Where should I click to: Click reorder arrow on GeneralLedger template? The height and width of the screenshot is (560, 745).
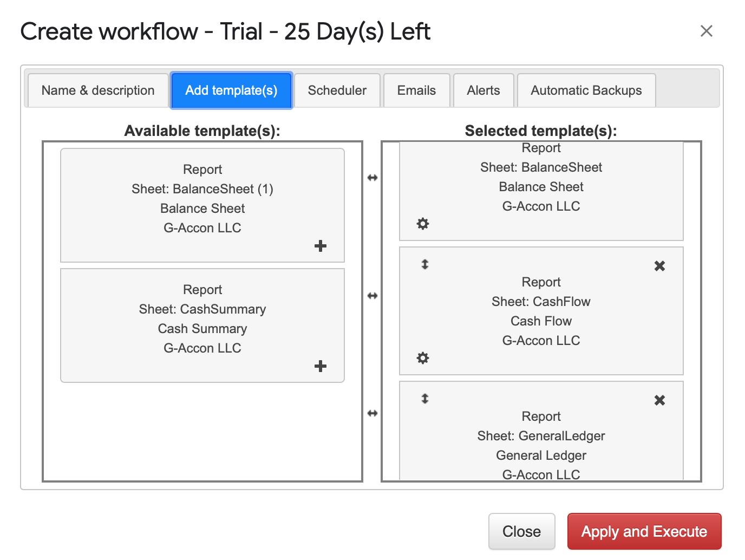click(425, 399)
